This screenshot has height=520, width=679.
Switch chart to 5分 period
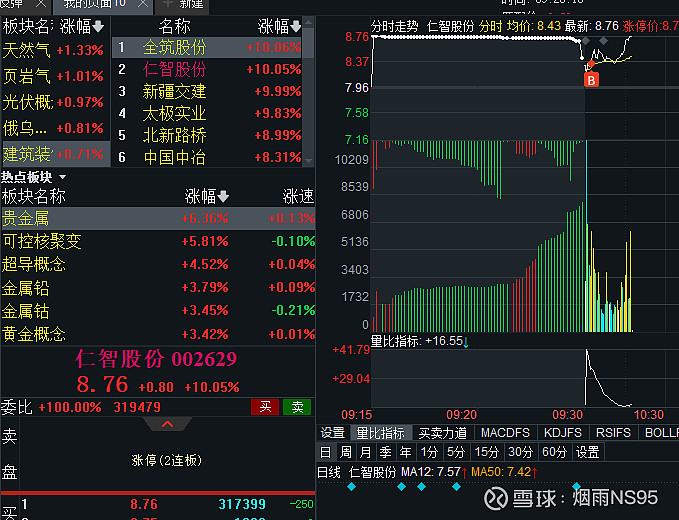pos(456,452)
